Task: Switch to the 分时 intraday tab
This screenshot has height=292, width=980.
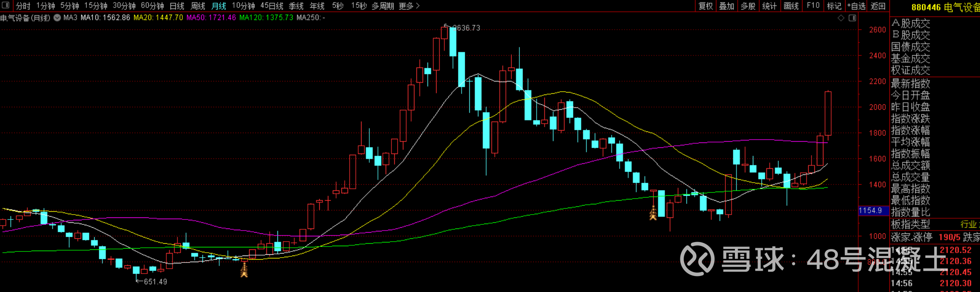Action: [23, 6]
